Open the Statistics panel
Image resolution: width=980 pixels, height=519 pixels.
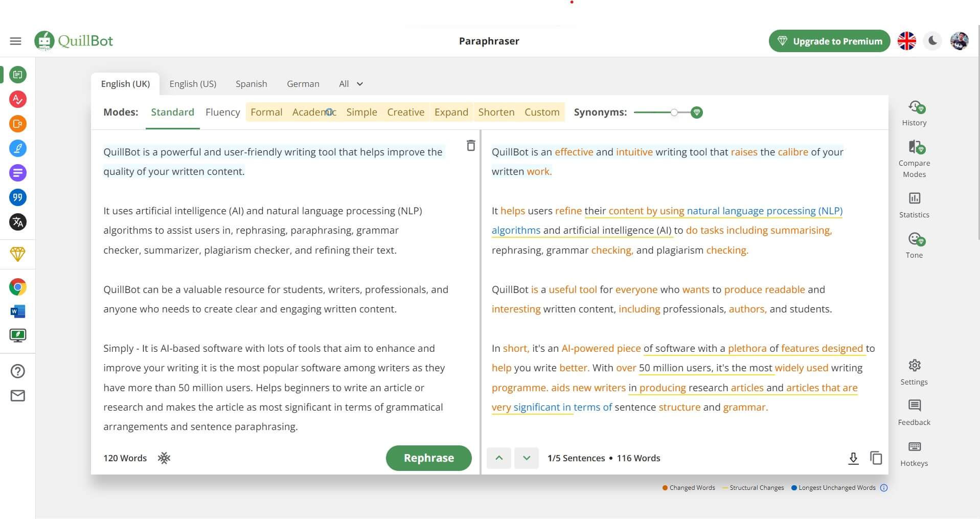(x=914, y=205)
